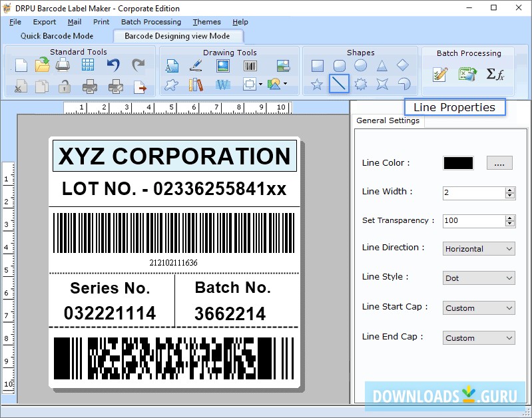Create a new blank label document
The width and height of the screenshot is (532, 418).
pyautogui.click(x=21, y=65)
